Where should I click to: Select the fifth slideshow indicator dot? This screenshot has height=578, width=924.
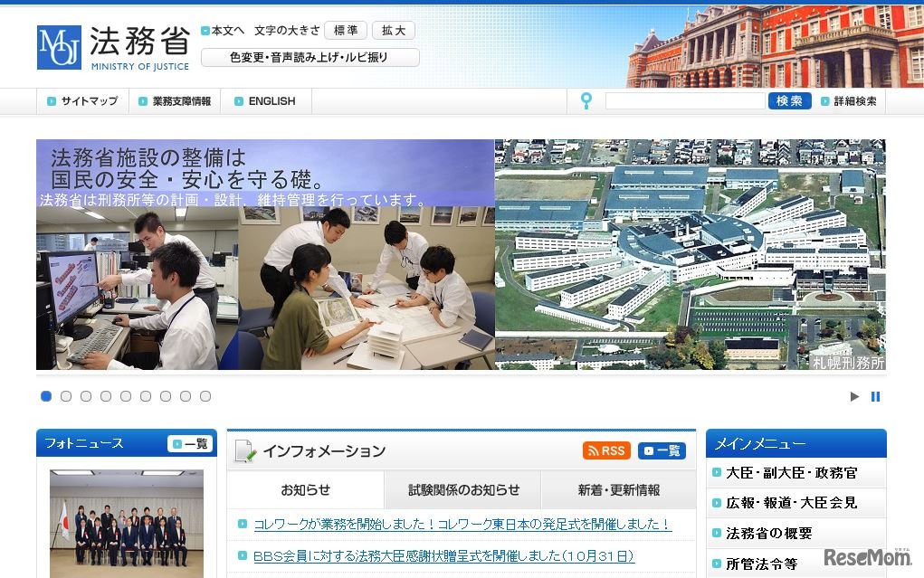point(126,396)
